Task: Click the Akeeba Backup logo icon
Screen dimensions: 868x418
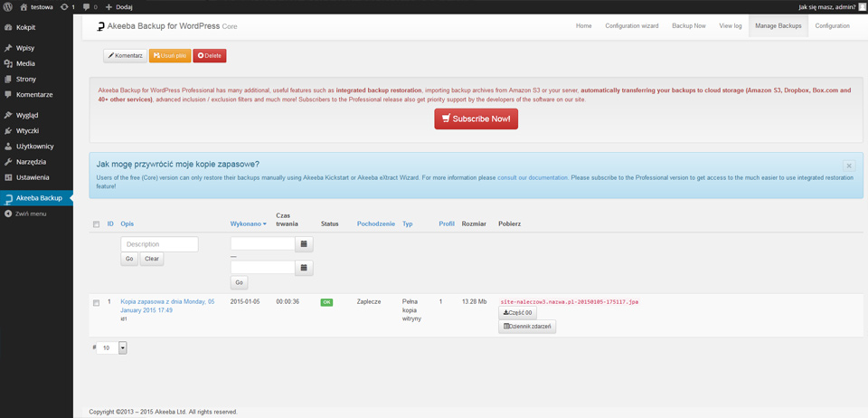Action: [100, 26]
